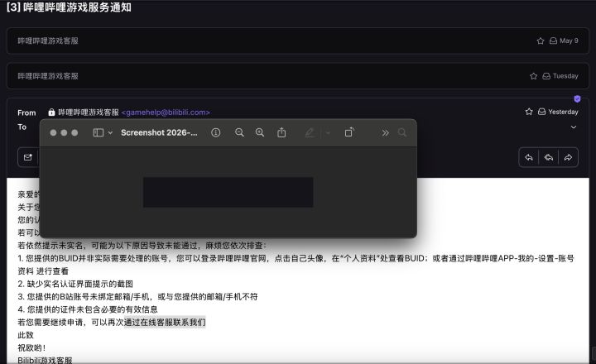Minimize the Preview window
The height and width of the screenshot is (364, 596).
(x=64, y=132)
